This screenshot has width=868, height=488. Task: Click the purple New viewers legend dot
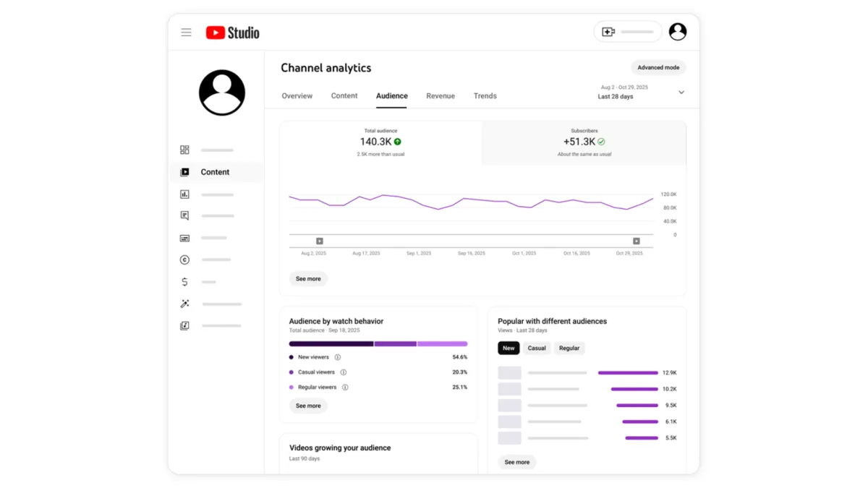point(292,356)
